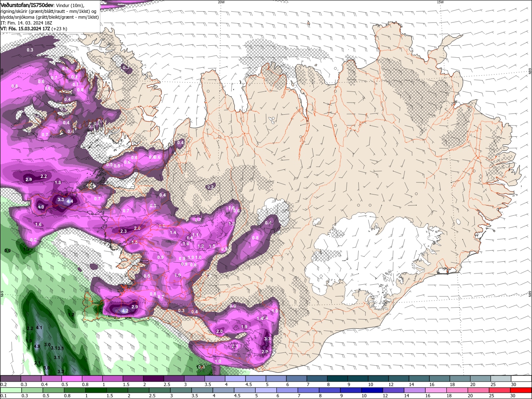532x399 pixels.
Task: Click the 4.4 precipitation value on the map
Action: (70, 201)
